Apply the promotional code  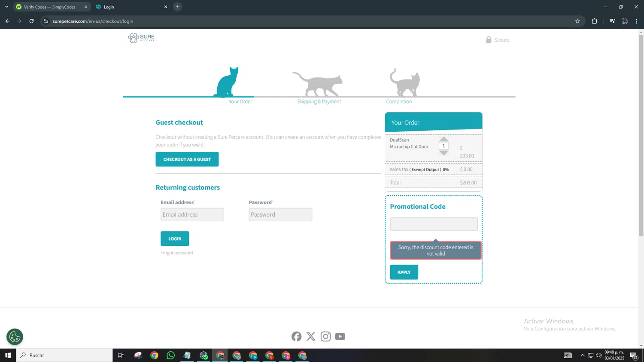point(404,272)
